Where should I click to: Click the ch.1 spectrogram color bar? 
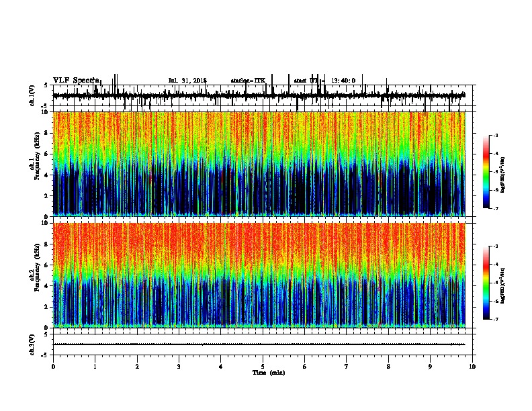click(x=486, y=172)
